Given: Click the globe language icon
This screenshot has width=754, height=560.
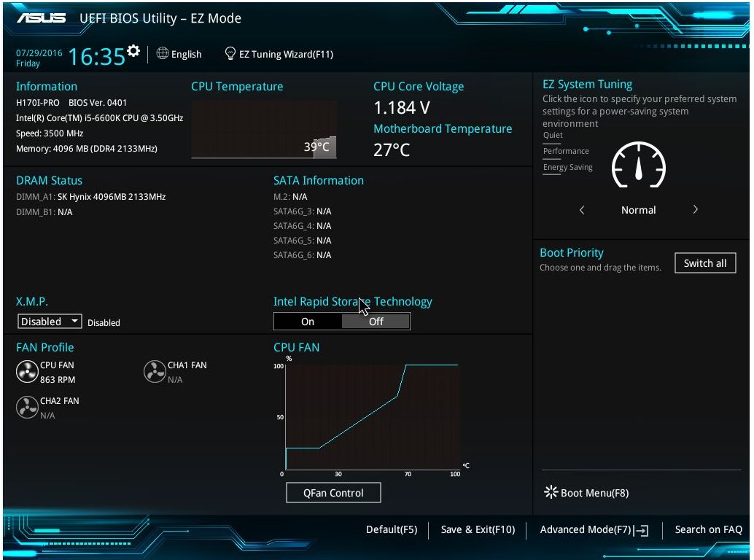Looking at the screenshot, I should 162,54.
